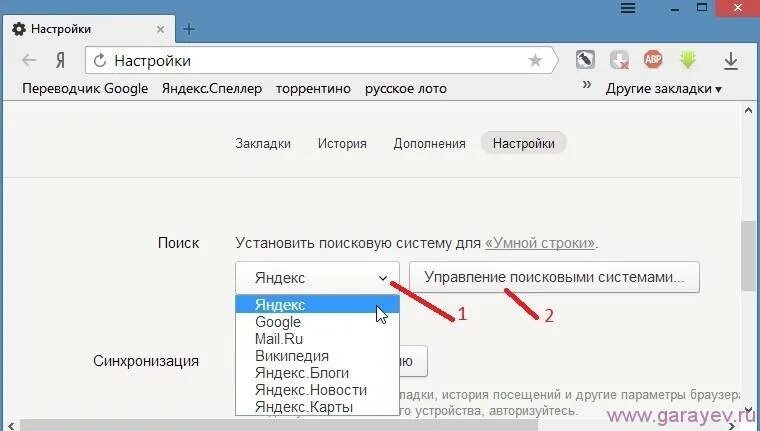The width and height of the screenshot is (760, 431).
Task: Choose Википедия in the dropdown list
Action: [317, 356]
